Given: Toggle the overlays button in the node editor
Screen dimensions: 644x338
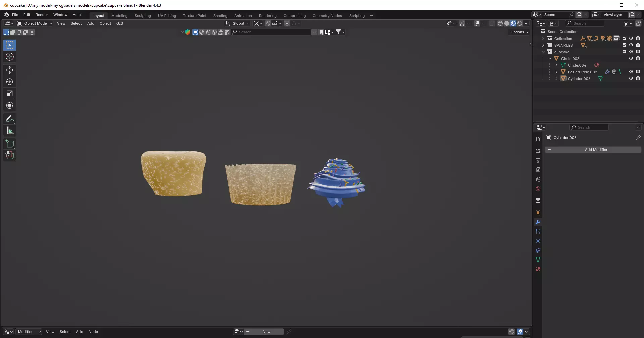Looking at the screenshot, I should [520, 332].
